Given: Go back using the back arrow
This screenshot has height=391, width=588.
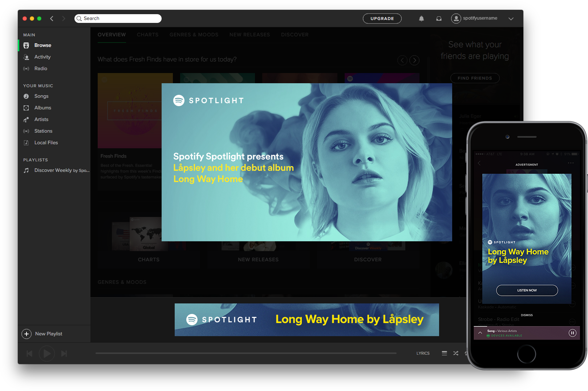Looking at the screenshot, I should [52, 19].
